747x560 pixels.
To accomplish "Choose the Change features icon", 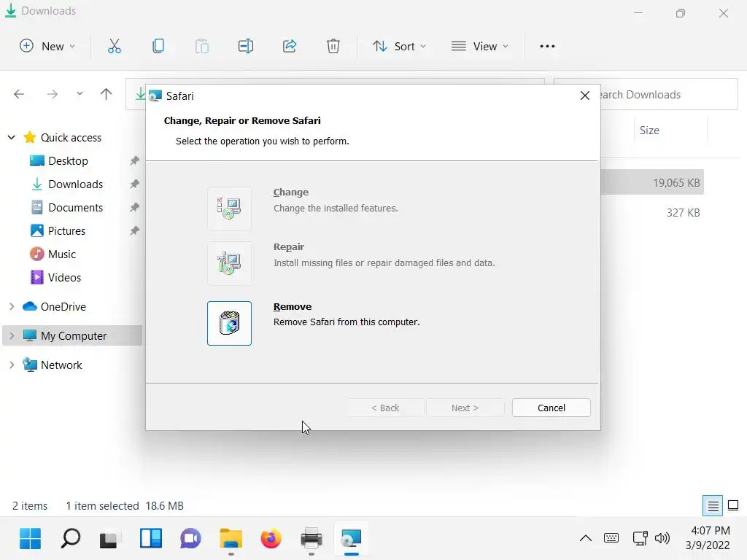I will pos(229,209).
